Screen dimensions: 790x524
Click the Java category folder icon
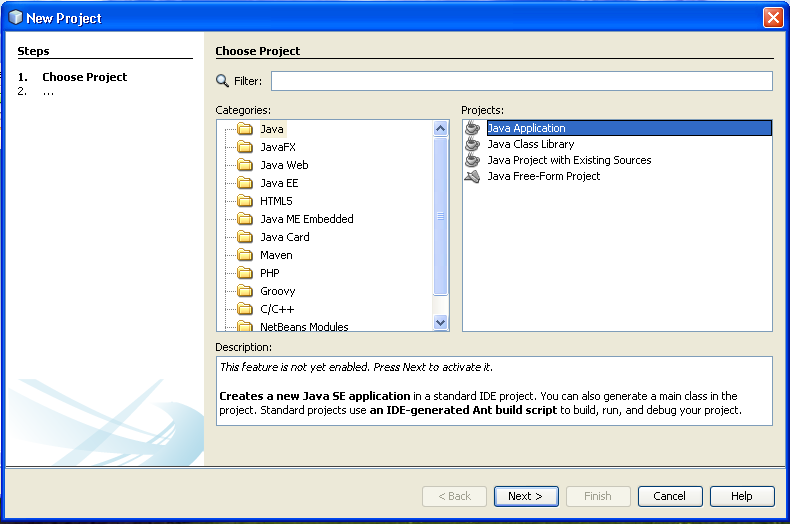pyautogui.click(x=245, y=129)
